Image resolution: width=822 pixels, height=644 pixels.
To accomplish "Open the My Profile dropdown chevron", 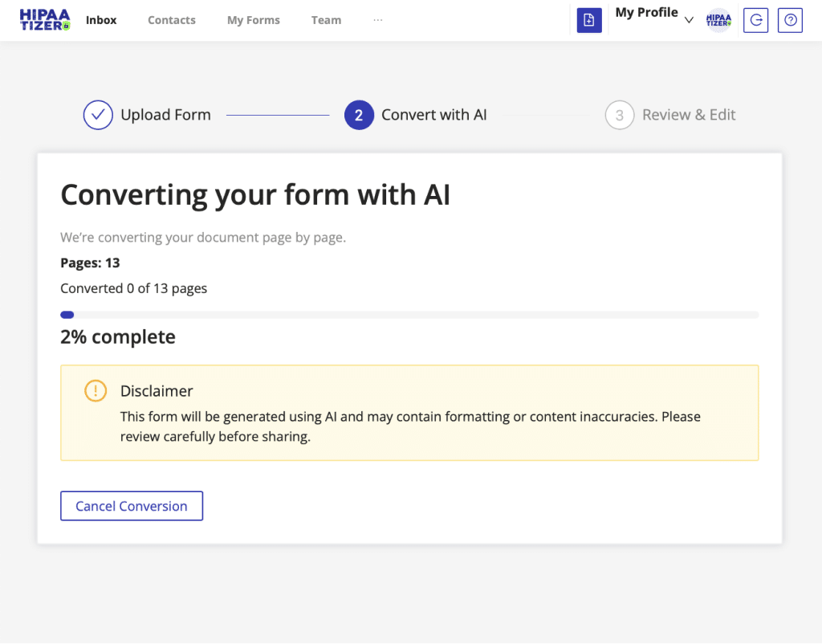I will 689,20.
